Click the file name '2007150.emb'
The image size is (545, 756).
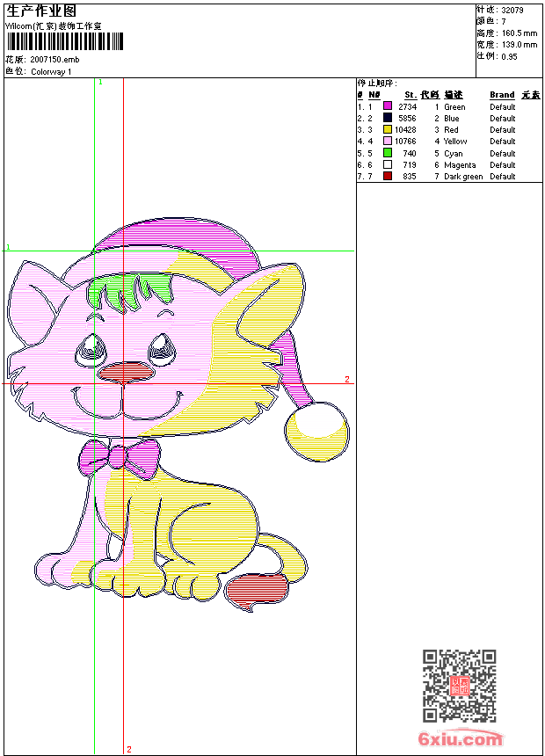coord(54,60)
